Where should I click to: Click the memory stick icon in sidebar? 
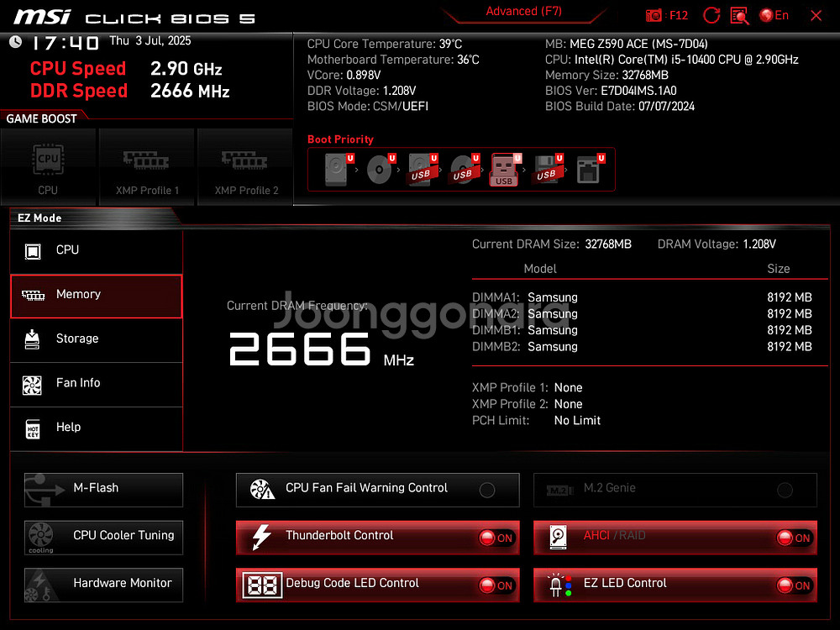(33, 295)
